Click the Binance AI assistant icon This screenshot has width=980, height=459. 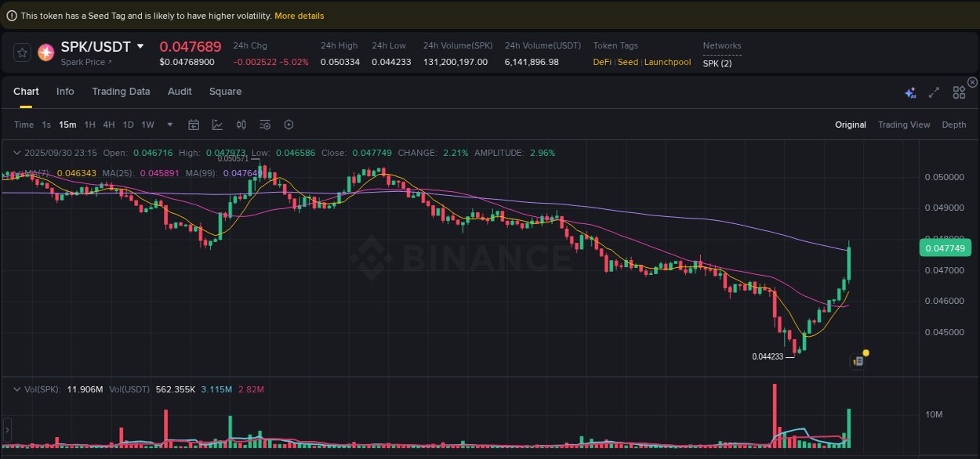pyautogui.click(x=910, y=92)
